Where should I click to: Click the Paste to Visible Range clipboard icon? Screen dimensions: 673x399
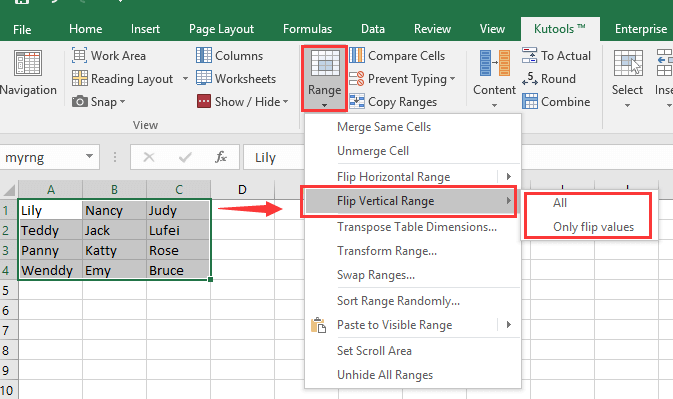pos(318,325)
